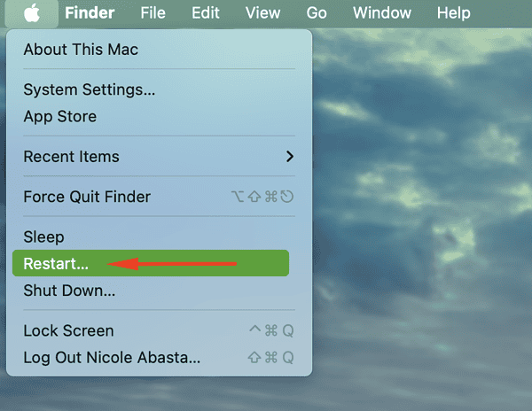This screenshot has width=532, height=411.
Task: Select the highlighted Restart option
Action: [x=56, y=263]
